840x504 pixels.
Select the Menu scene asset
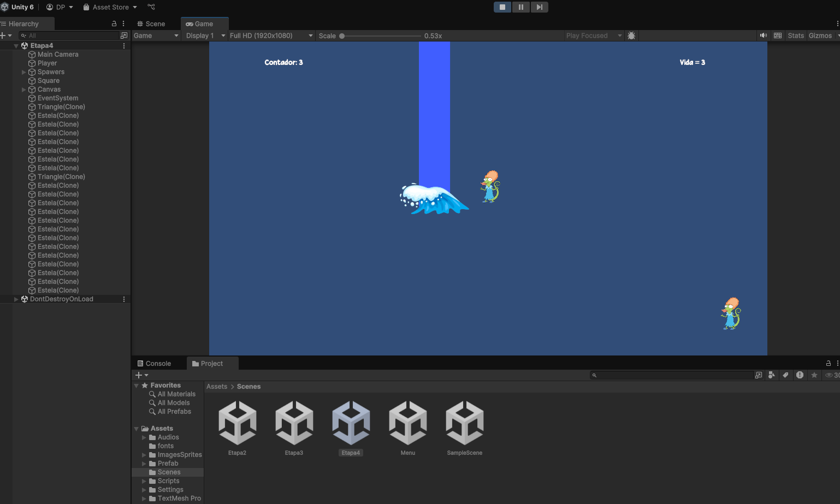pos(408,428)
